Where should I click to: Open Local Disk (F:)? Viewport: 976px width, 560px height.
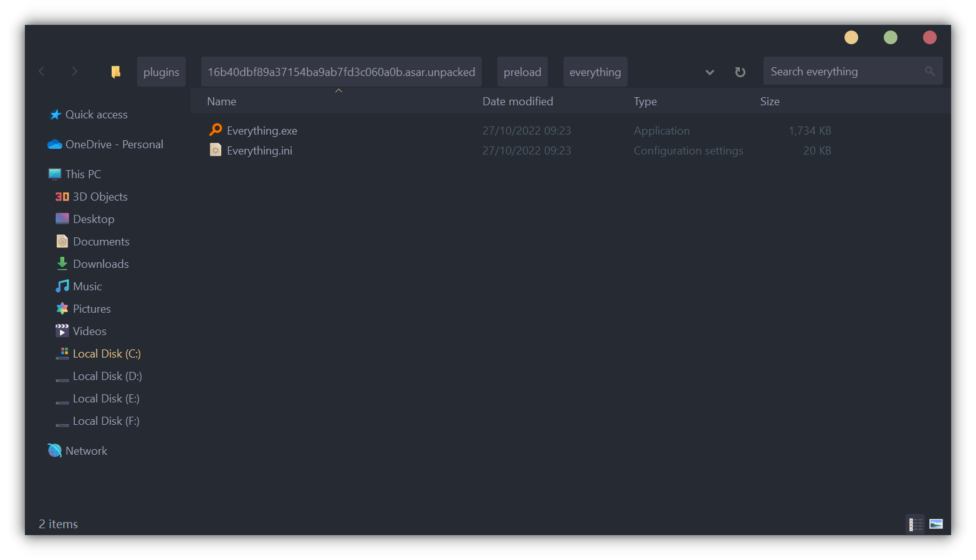click(x=106, y=421)
